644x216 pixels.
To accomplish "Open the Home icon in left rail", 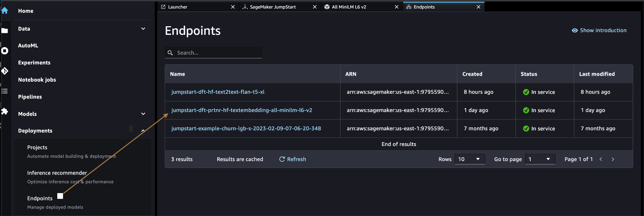I will [4, 11].
